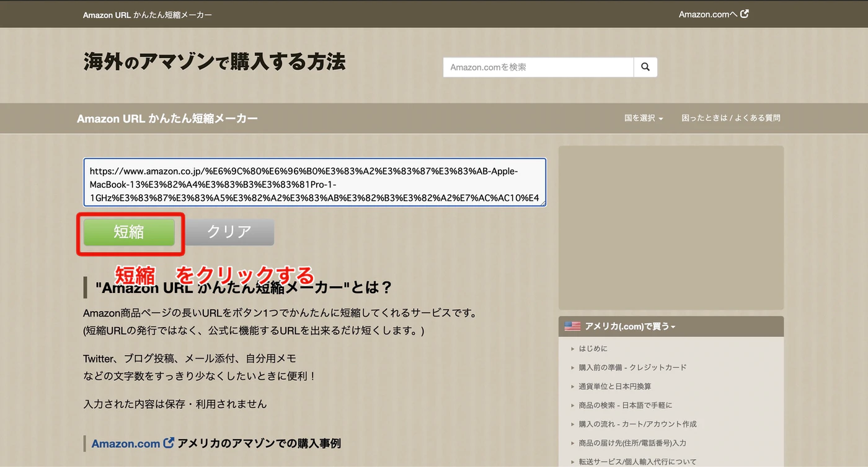
Task: Open はじめに sidebar link
Action: click(x=593, y=349)
